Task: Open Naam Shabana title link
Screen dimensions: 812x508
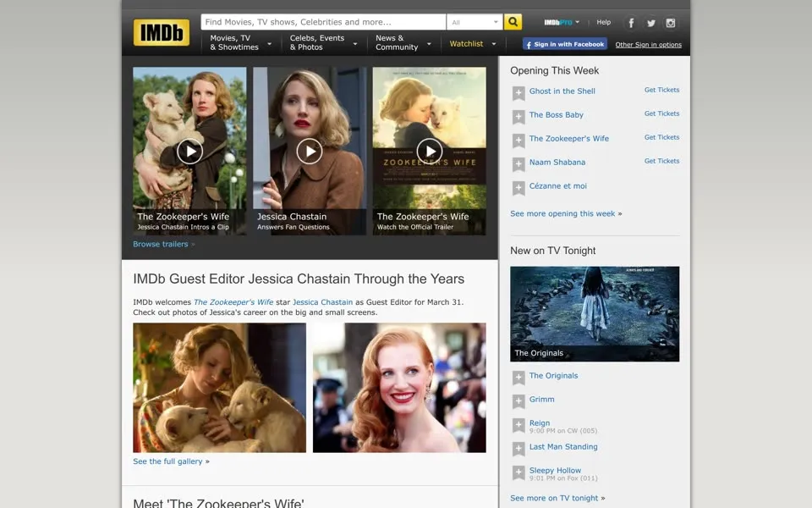Action: [x=557, y=163]
